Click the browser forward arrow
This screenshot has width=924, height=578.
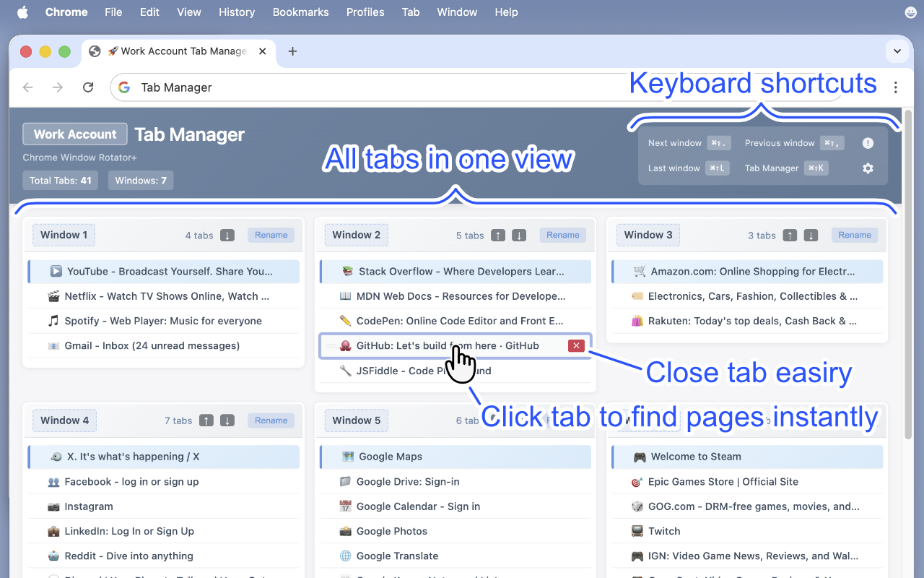point(58,87)
